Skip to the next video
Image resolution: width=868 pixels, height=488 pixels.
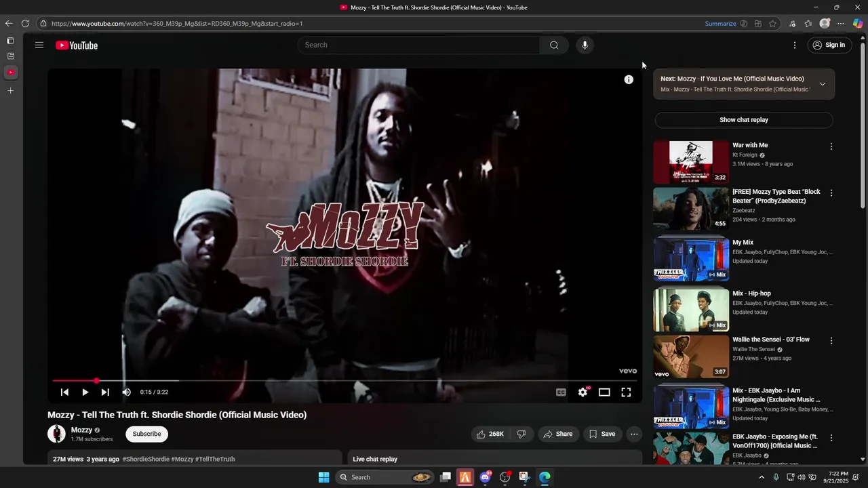coord(105,392)
